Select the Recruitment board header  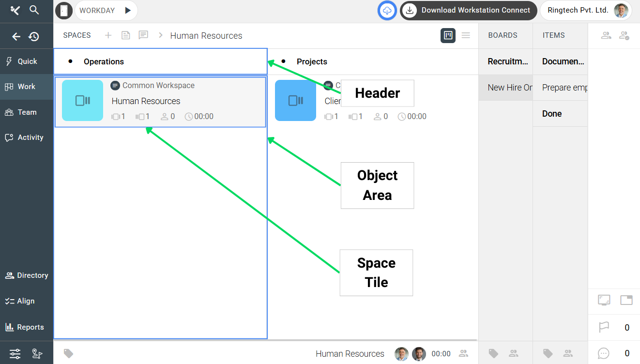pyautogui.click(x=508, y=61)
